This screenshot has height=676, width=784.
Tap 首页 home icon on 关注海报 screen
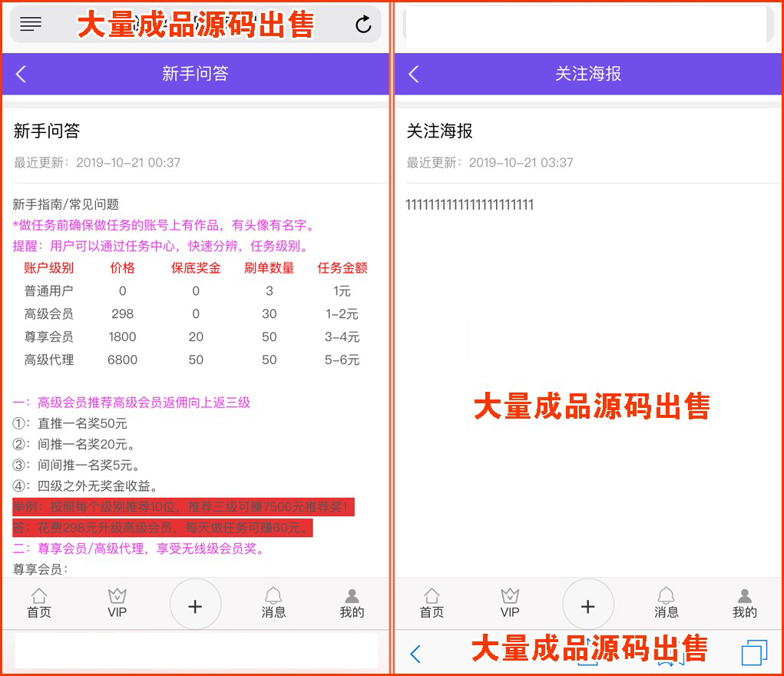point(432,603)
